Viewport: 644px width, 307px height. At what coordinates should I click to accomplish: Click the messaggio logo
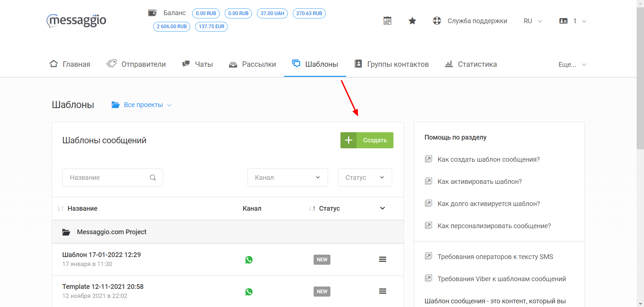coord(76,20)
